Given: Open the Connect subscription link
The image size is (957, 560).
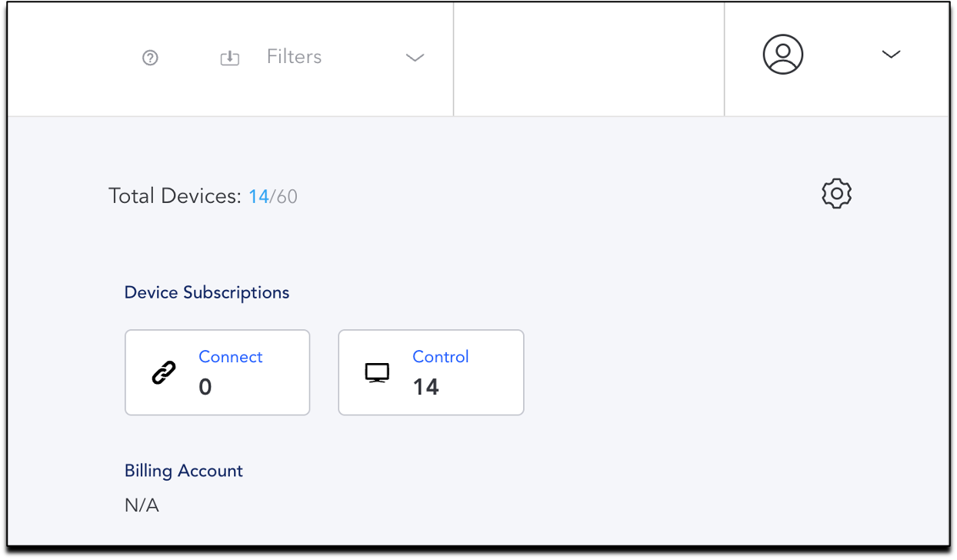Looking at the screenshot, I should pos(230,357).
